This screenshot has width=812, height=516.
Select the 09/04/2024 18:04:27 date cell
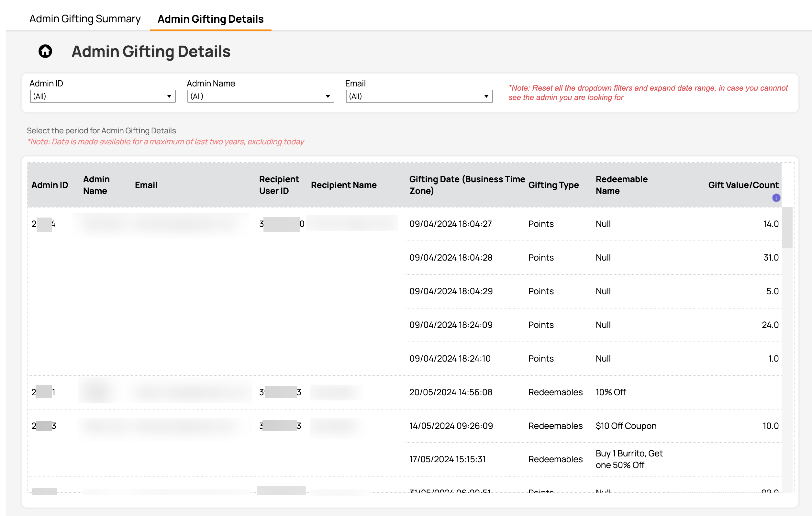click(450, 224)
